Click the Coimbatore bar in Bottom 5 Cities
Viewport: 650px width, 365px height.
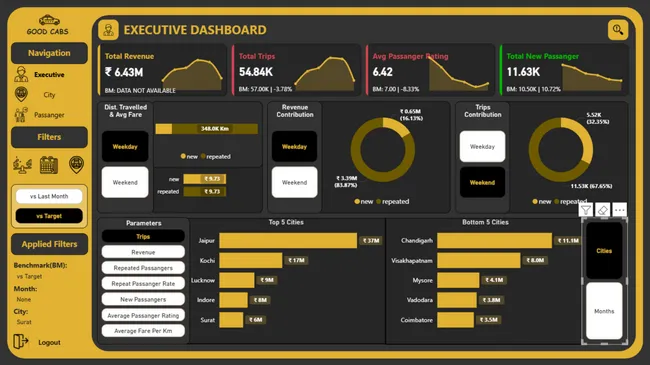[x=456, y=320]
